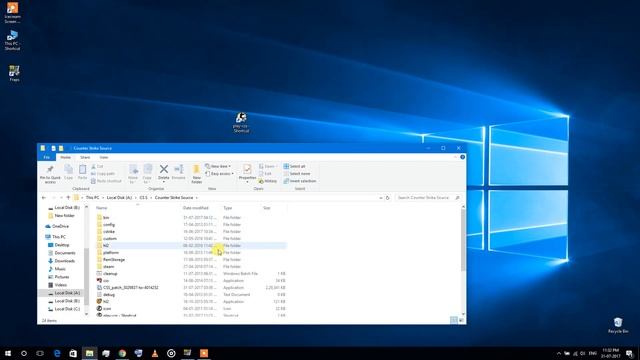Open the Action Center notification icon
Viewport: 640px width, 360px height.
pos(630,353)
